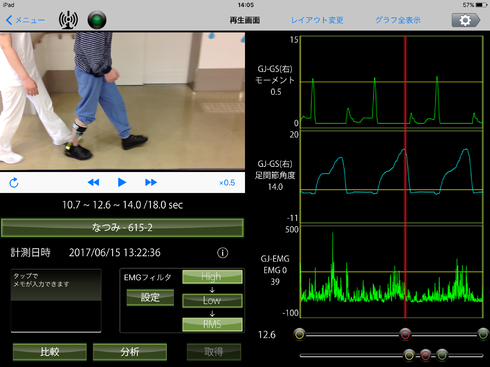Tap the time range text 10.7 ~ 12.6 ~ 14.0
This screenshot has height=367, width=490.
coord(122,205)
